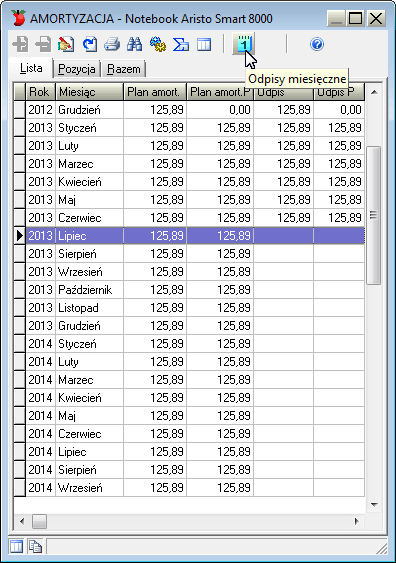Open the edit record icon

coord(66,45)
